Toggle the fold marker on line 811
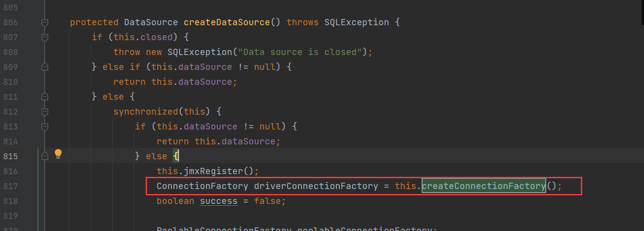Image resolution: width=644 pixels, height=231 pixels. click(x=45, y=97)
